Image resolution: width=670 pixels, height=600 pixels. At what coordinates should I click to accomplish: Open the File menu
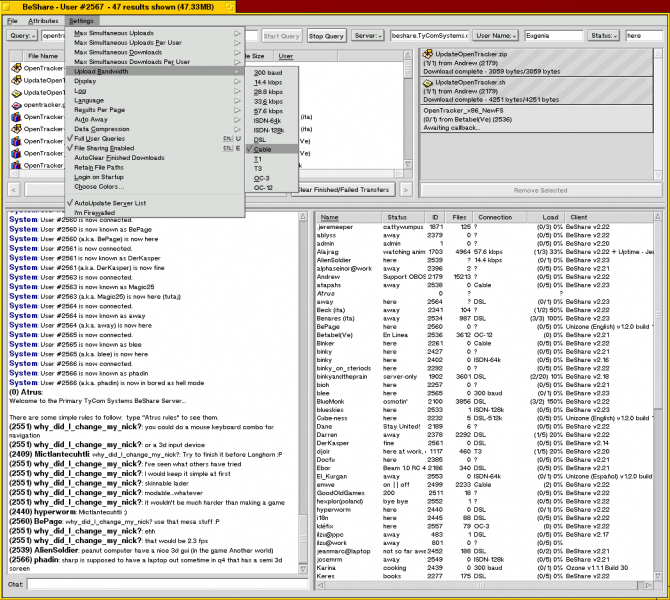[x=12, y=21]
